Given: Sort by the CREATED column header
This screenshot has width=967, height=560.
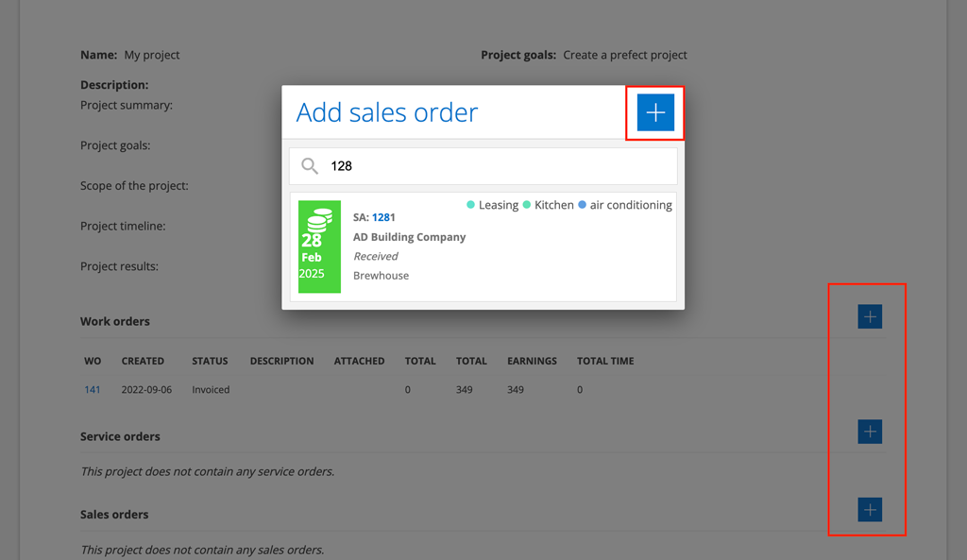Looking at the screenshot, I should pyautogui.click(x=143, y=361).
